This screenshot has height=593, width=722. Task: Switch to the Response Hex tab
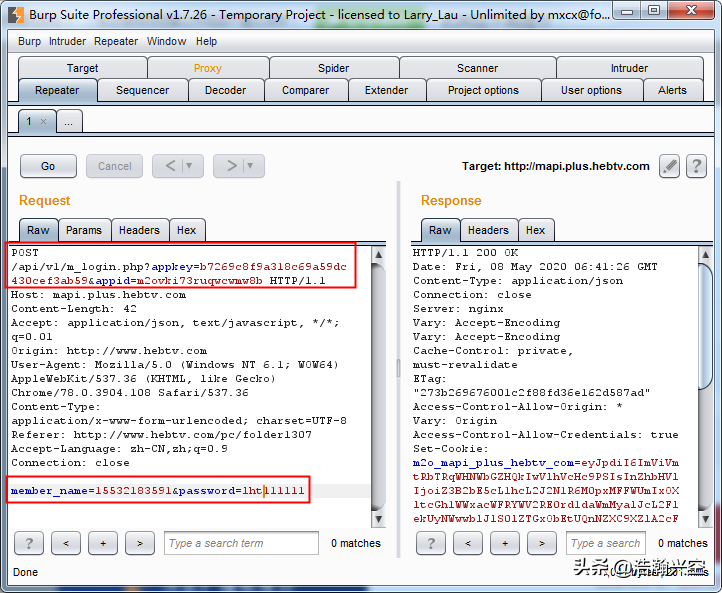pos(536,230)
